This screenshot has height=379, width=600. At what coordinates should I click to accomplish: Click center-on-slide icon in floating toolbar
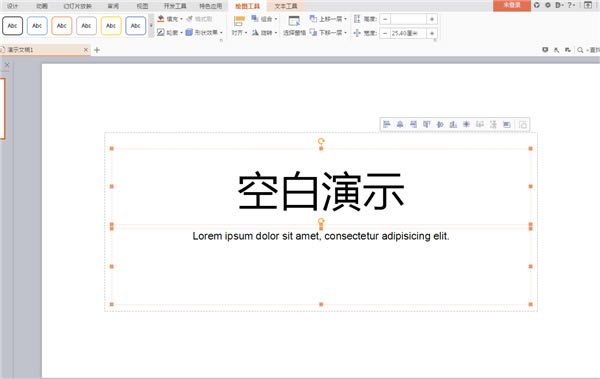pos(466,124)
